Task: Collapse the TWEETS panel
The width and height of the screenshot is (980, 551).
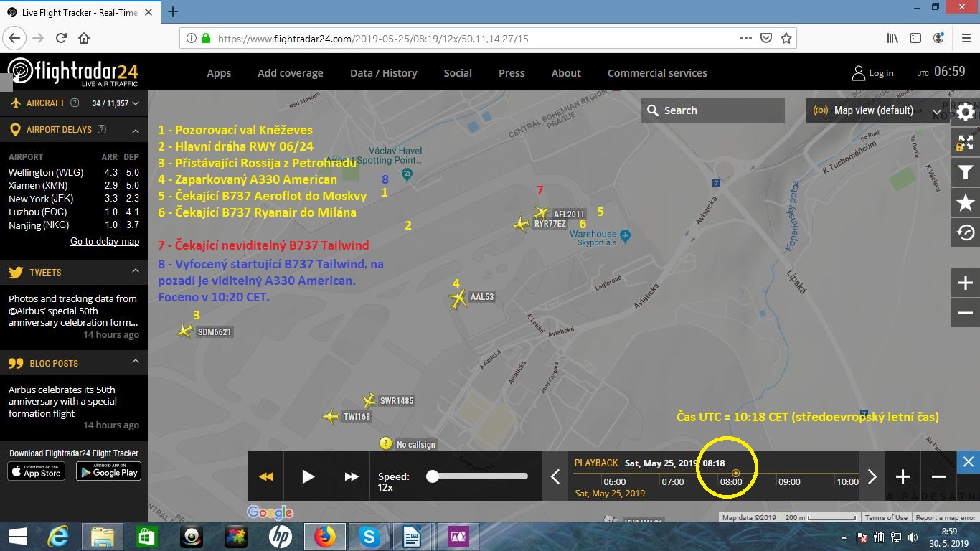Action: click(x=135, y=271)
